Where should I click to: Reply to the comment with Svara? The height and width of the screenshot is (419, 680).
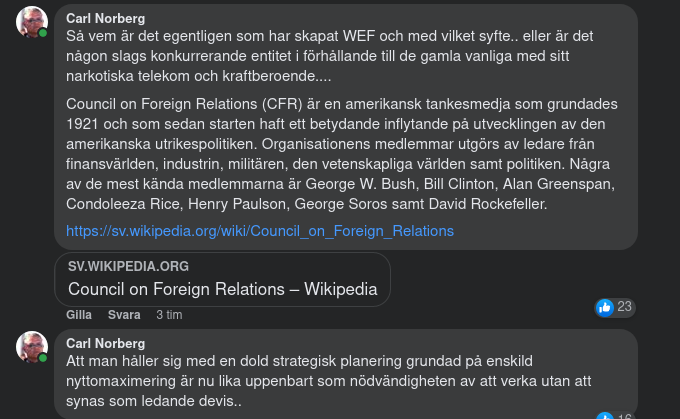(124, 314)
